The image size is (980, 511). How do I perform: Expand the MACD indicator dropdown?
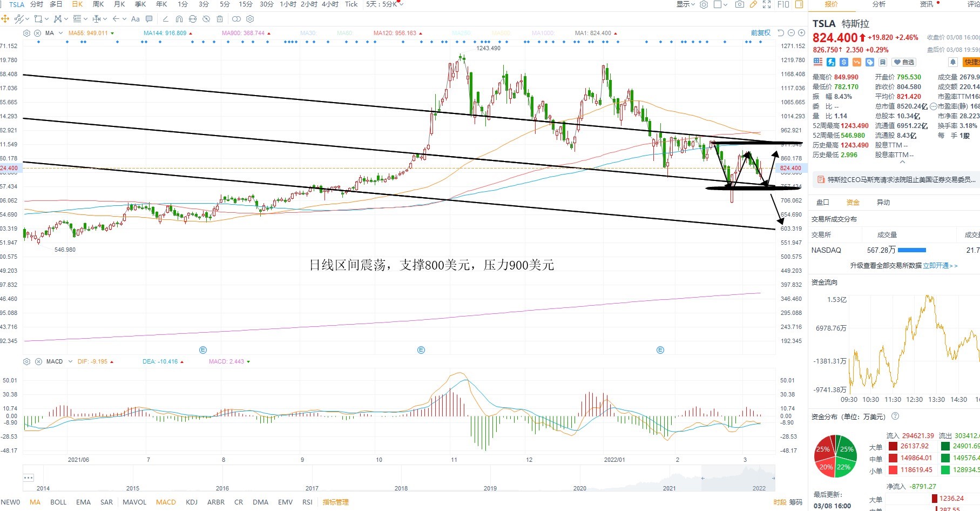70,361
